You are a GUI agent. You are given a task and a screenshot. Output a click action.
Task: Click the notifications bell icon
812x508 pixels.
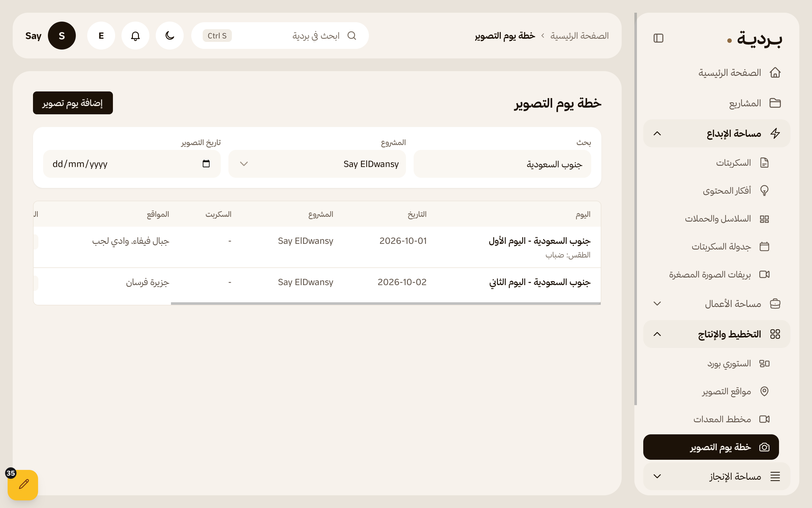coord(135,36)
